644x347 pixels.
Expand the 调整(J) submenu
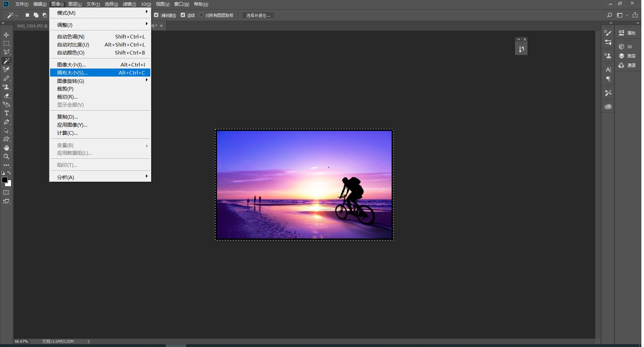[x=100, y=25]
